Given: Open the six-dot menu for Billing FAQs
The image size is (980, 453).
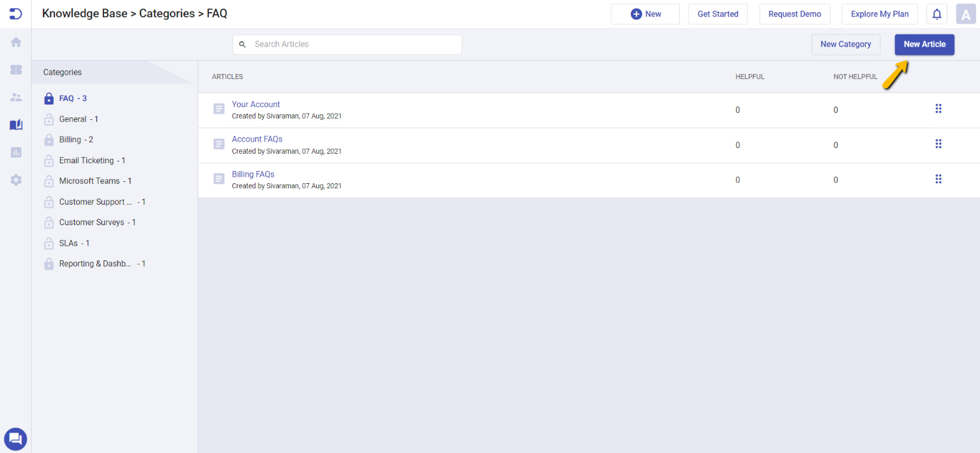Looking at the screenshot, I should [x=939, y=179].
